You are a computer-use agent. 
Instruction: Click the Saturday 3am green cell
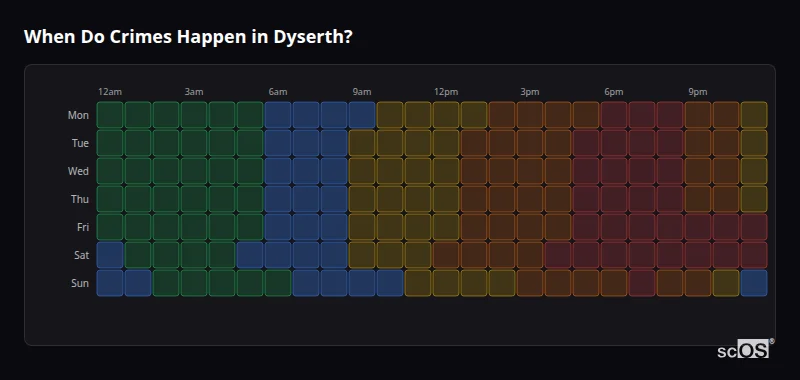point(194,255)
